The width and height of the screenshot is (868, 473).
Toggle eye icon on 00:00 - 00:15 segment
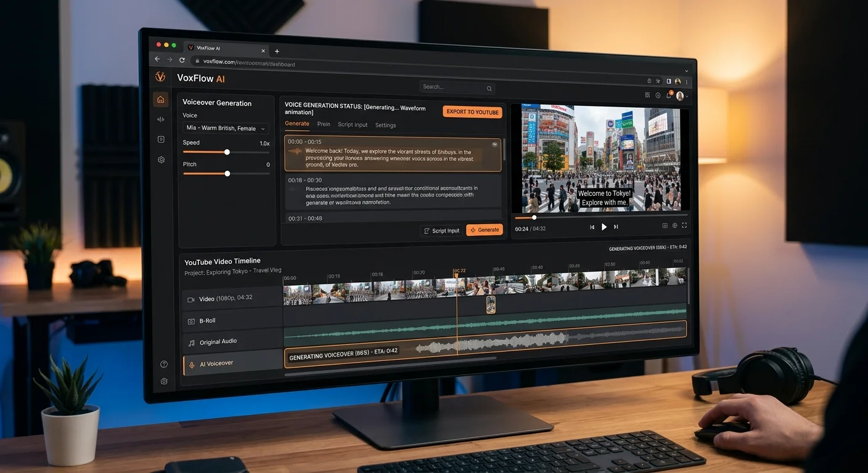[494, 144]
